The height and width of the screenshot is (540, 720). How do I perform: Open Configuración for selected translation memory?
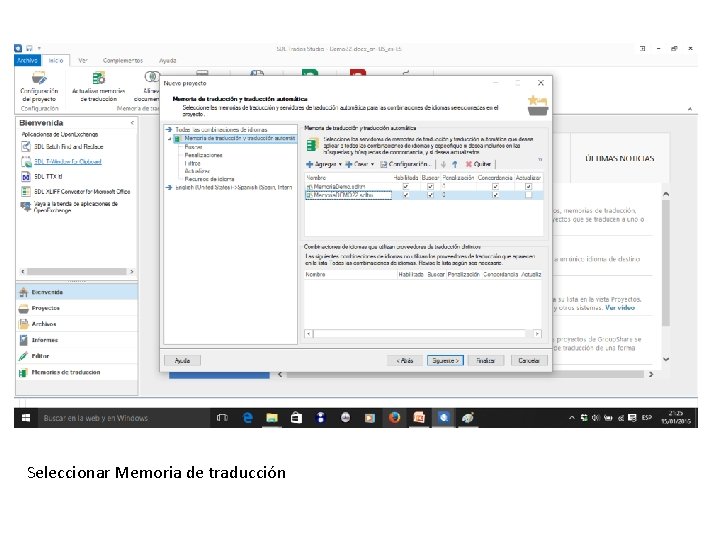coord(405,164)
